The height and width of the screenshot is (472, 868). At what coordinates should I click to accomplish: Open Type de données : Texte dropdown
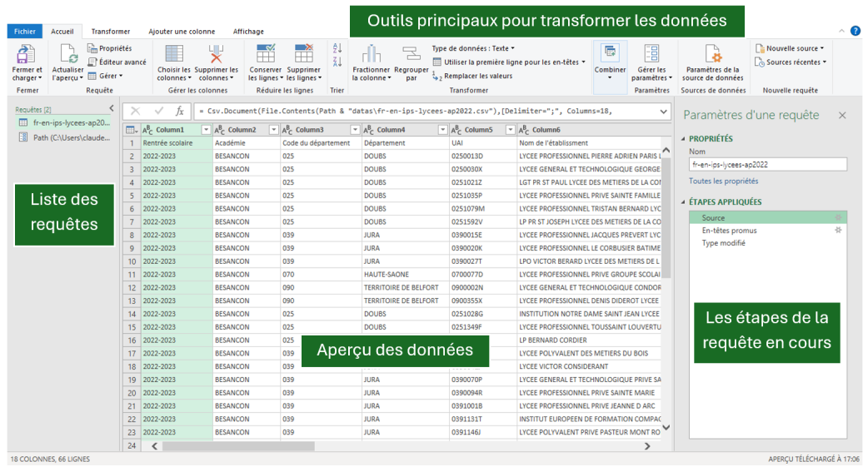coord(473,48)
